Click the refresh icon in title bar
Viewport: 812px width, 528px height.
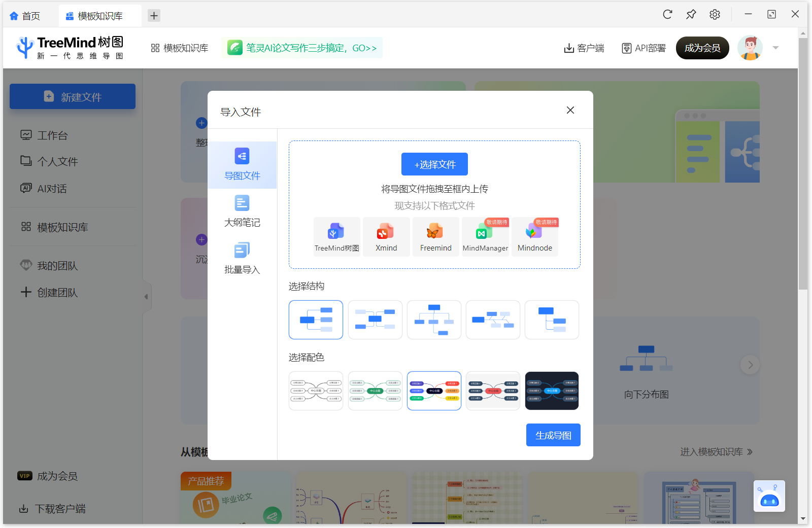click(667, 14)
